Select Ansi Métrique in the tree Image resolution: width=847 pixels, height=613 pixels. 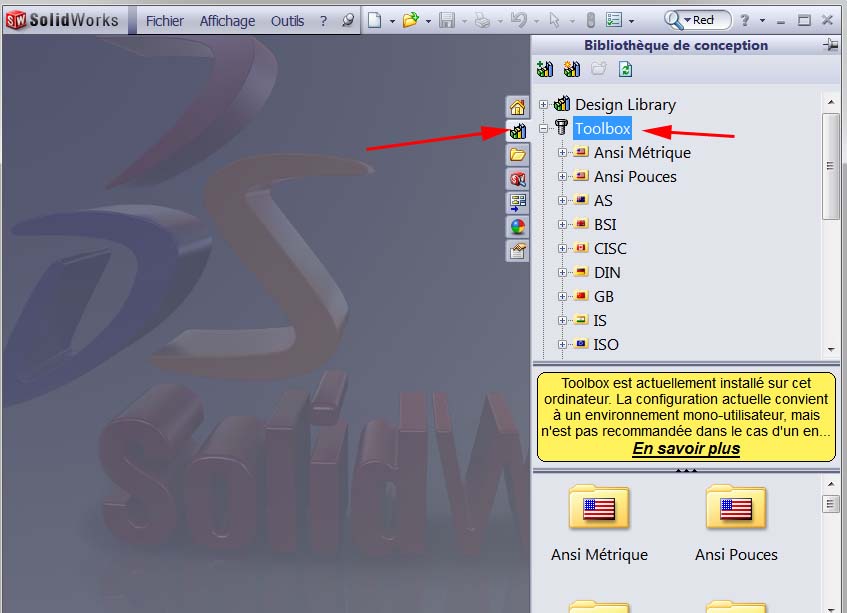coord(642,153)
